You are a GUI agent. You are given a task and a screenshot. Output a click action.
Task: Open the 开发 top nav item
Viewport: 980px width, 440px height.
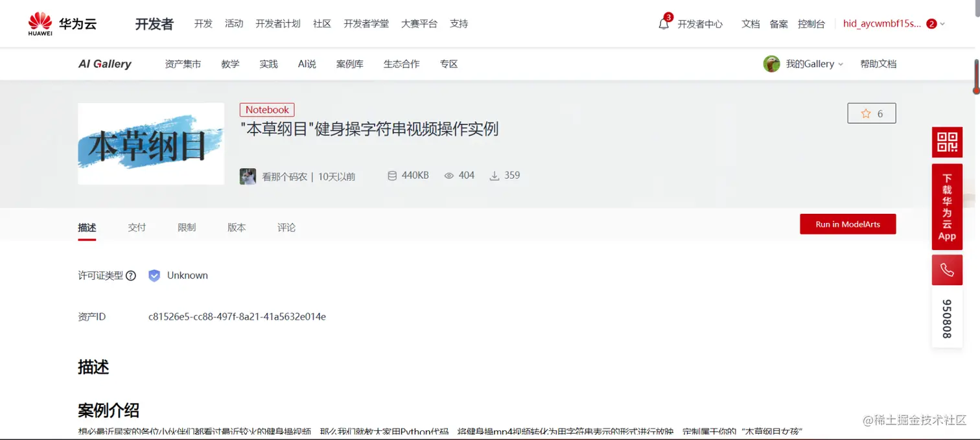tap(203, 24)
